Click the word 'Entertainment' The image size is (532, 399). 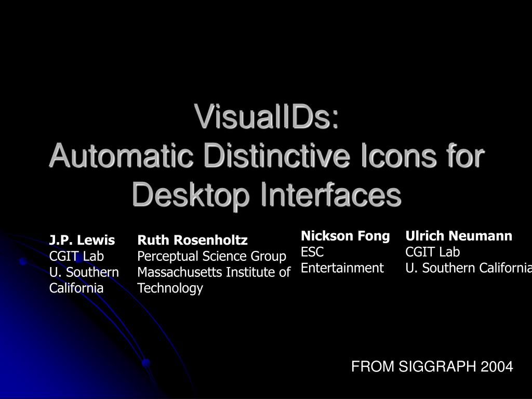342,268
